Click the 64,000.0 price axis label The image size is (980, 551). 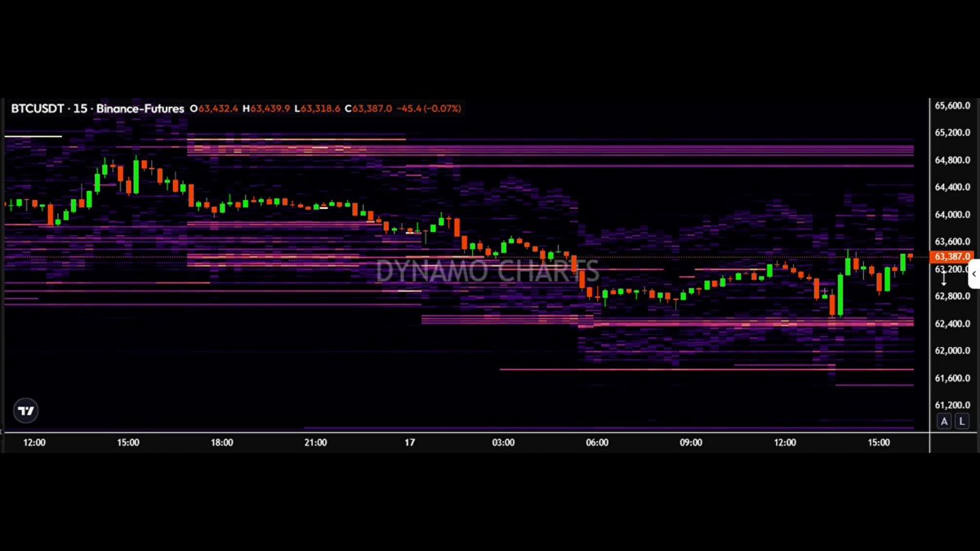952,215
